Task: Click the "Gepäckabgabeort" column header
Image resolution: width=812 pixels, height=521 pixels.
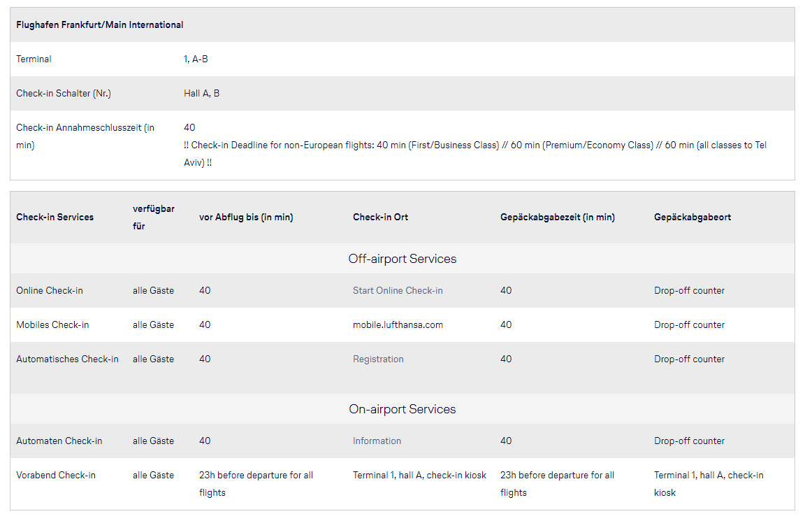Action: [692, 217]
